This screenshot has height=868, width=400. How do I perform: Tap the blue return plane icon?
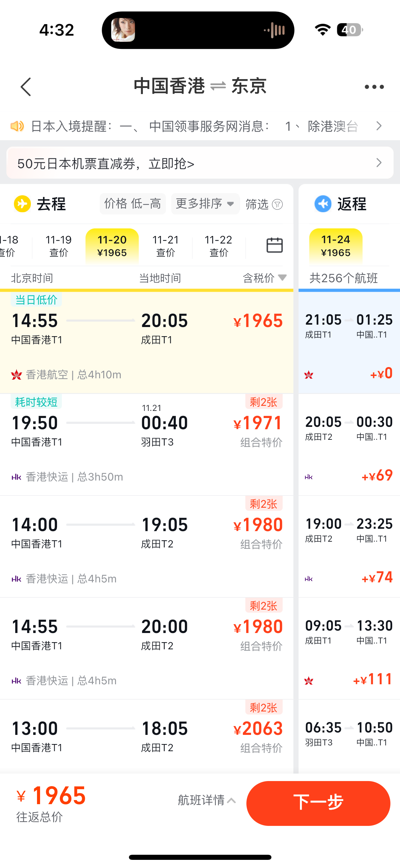(323, 204)
